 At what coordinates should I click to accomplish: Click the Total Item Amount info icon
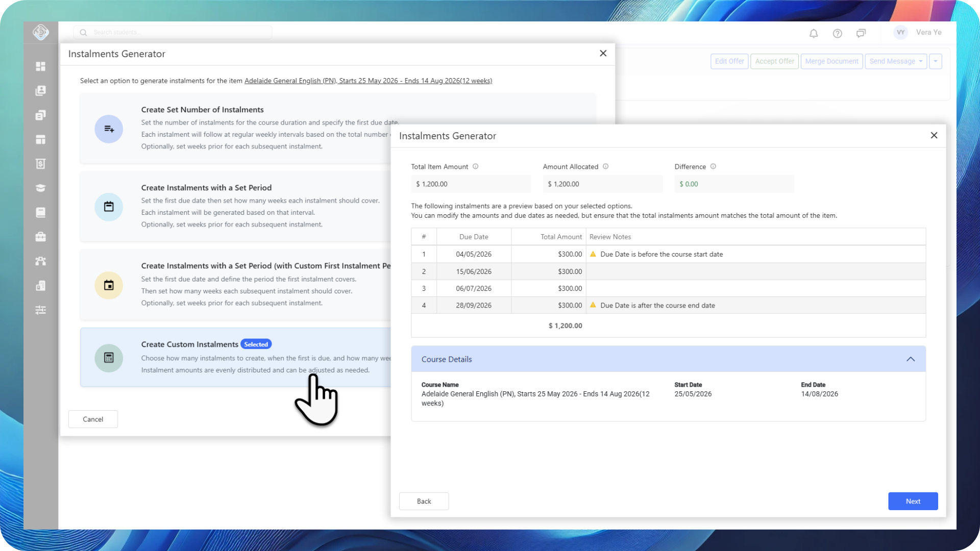(x=475, y=166)
